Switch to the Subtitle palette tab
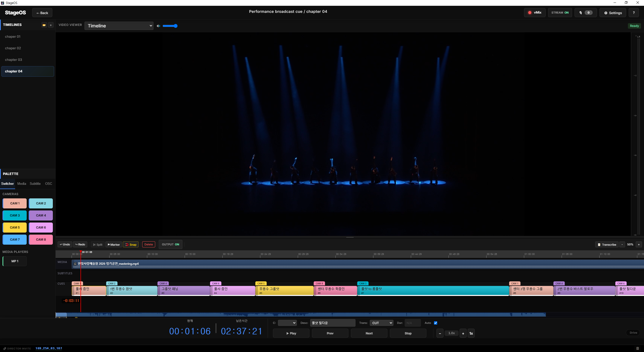 [x=35, y=184]
